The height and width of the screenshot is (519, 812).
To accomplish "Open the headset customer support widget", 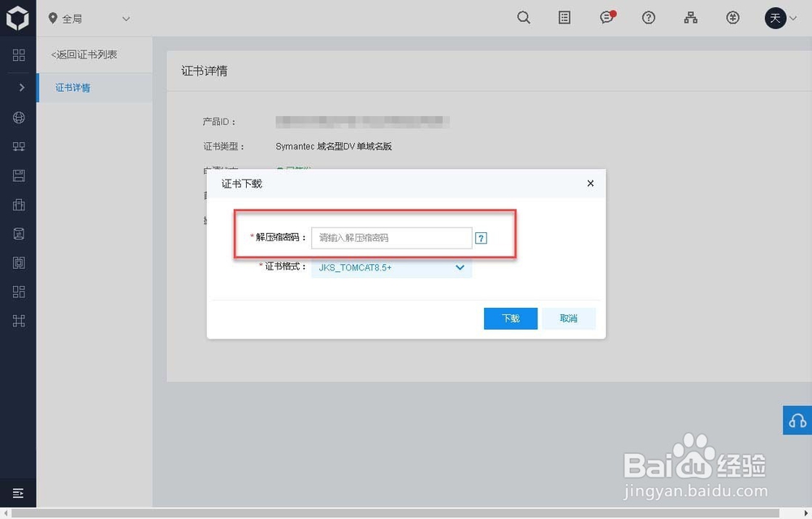I will (797, 420).
